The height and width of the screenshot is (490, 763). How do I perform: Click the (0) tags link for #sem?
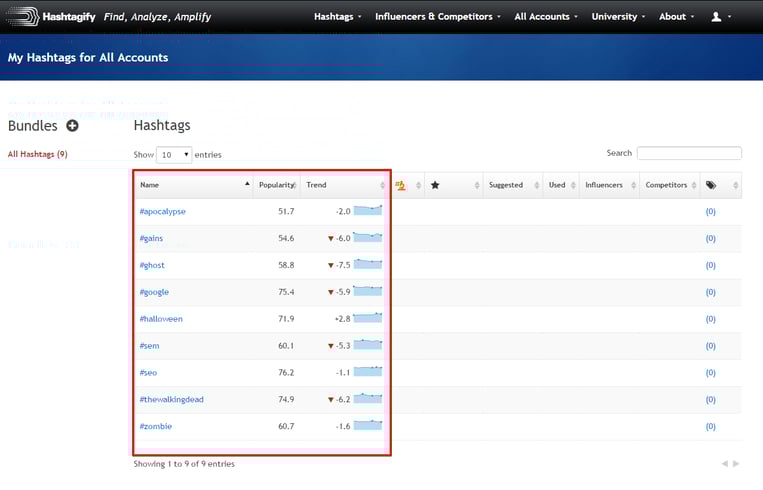[710, 345]
